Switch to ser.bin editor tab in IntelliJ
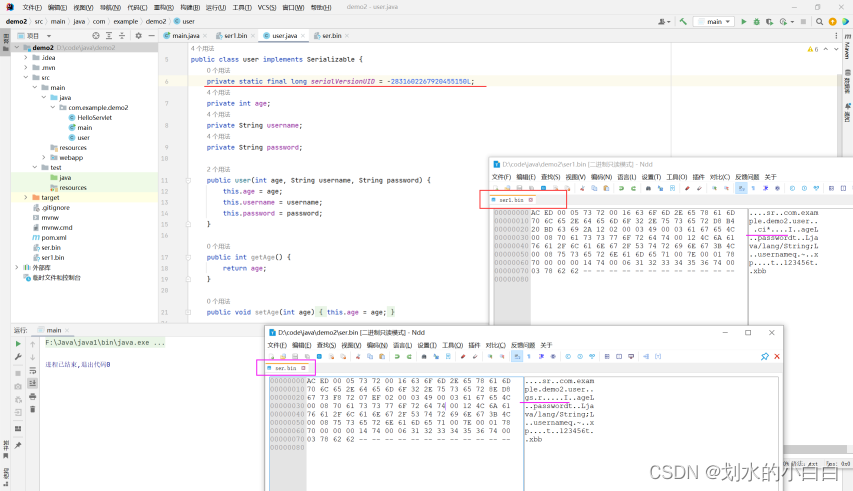 pyautogui.click(x=331, y=36)
